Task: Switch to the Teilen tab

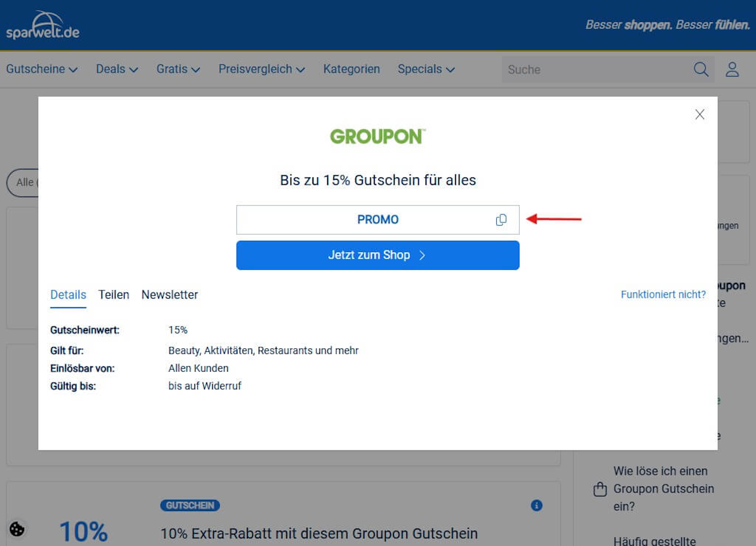Action: [113, 295]
